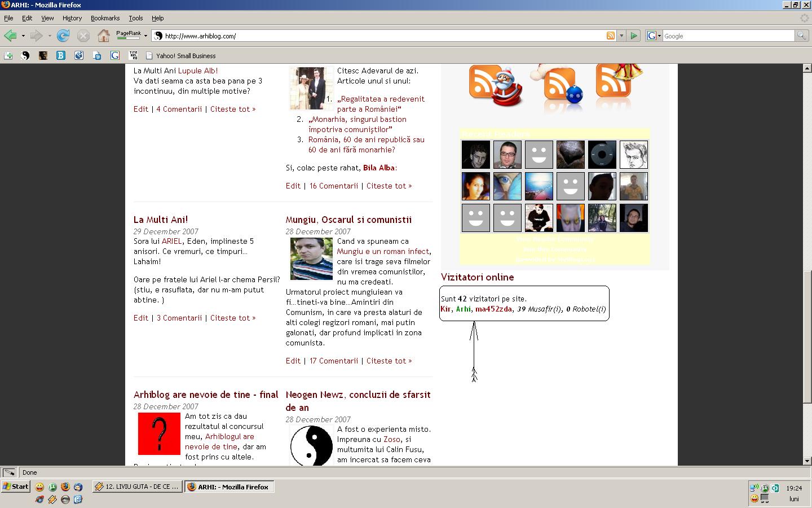Click the 'Lupule Alb!' link
This screenshot has width=812, height=508.
click(197, 71)
